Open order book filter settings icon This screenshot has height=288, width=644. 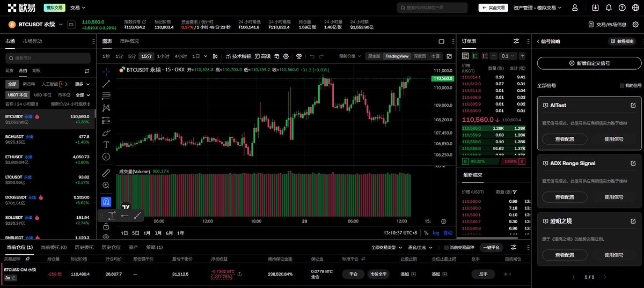pyautogui.click(x=516, y=41)
